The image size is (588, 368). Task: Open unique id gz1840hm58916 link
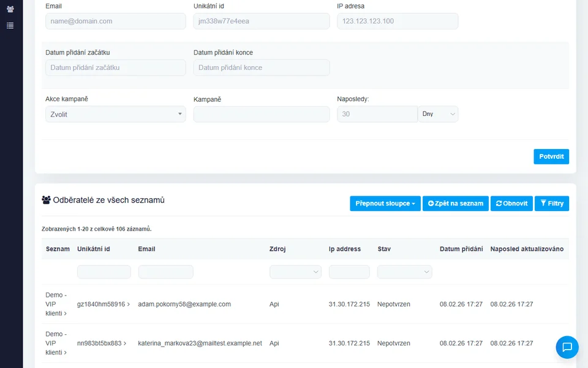103,304
